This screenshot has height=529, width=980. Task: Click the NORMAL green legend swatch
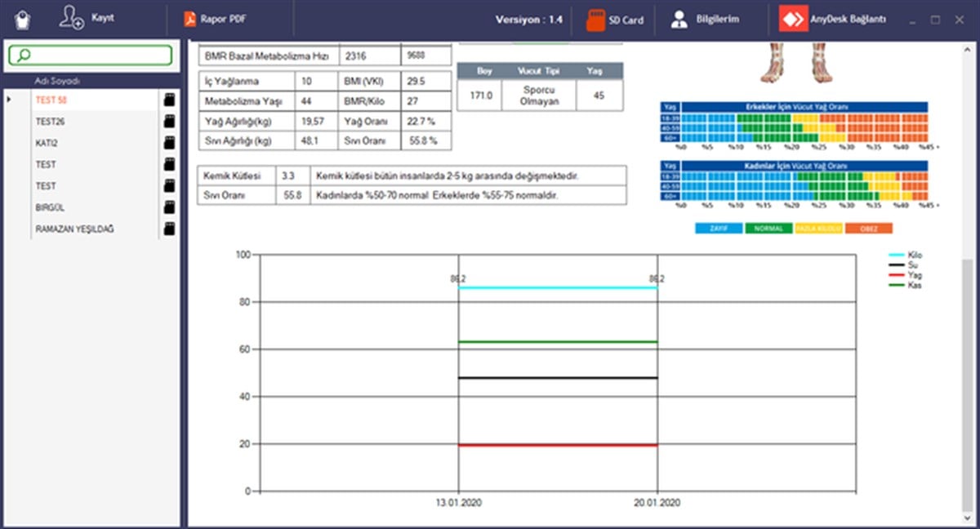pos(768,229)
